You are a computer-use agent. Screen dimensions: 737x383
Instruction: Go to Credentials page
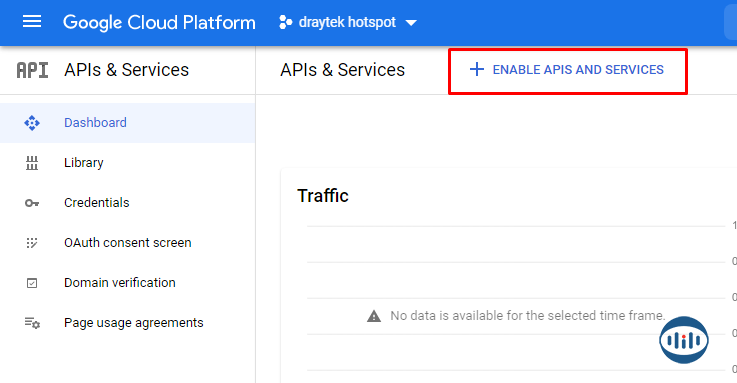[127, 203]
